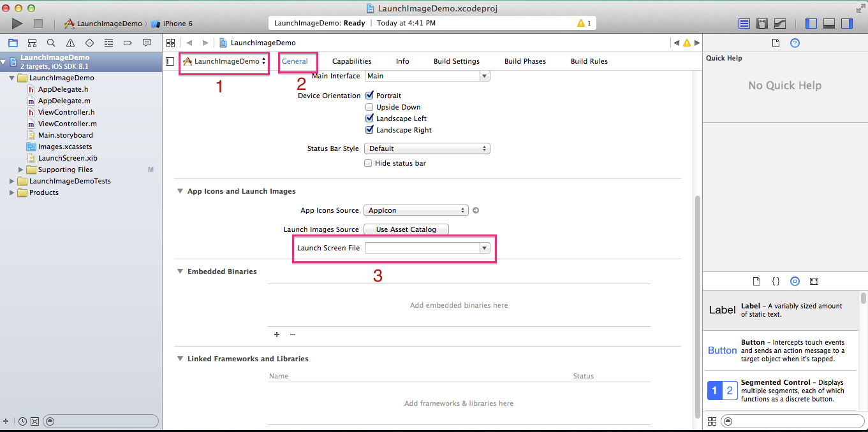Open the project navigator folder icon
The image size is (868, 432).
[12, 43]
